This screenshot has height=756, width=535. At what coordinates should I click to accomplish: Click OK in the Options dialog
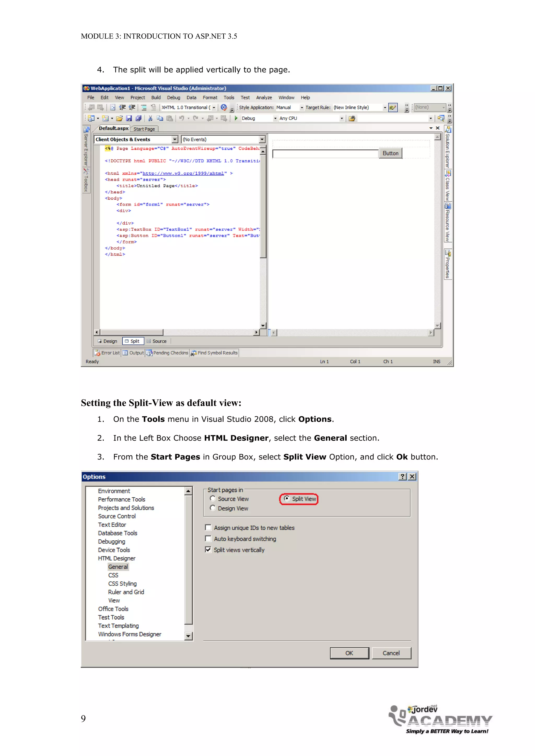350,653
